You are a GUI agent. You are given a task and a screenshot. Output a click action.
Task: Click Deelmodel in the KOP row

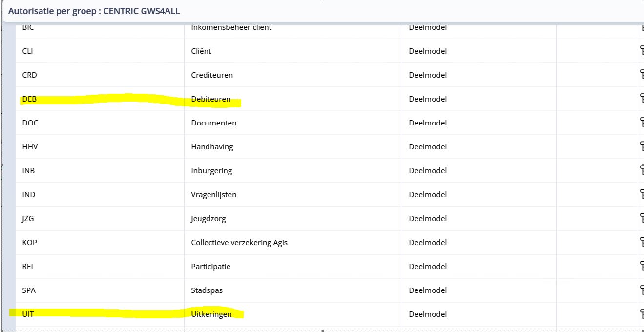[428, 242]
